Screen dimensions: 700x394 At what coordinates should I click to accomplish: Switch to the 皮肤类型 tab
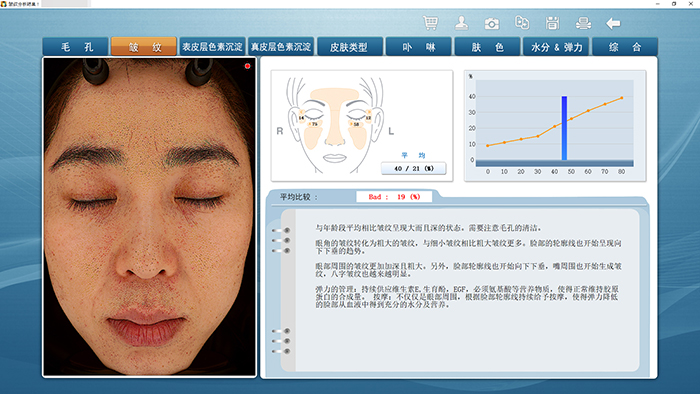[x=350, y=47]
